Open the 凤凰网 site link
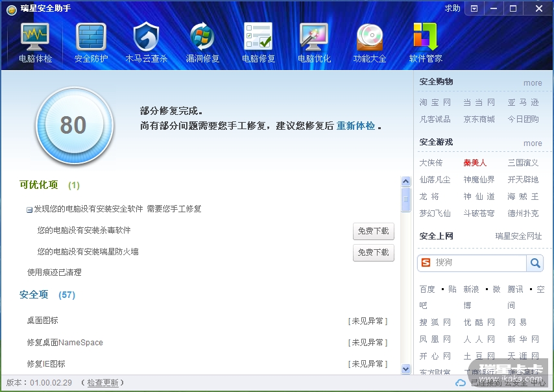The width and height of the screenshot is (554, 392). point(435,339)
